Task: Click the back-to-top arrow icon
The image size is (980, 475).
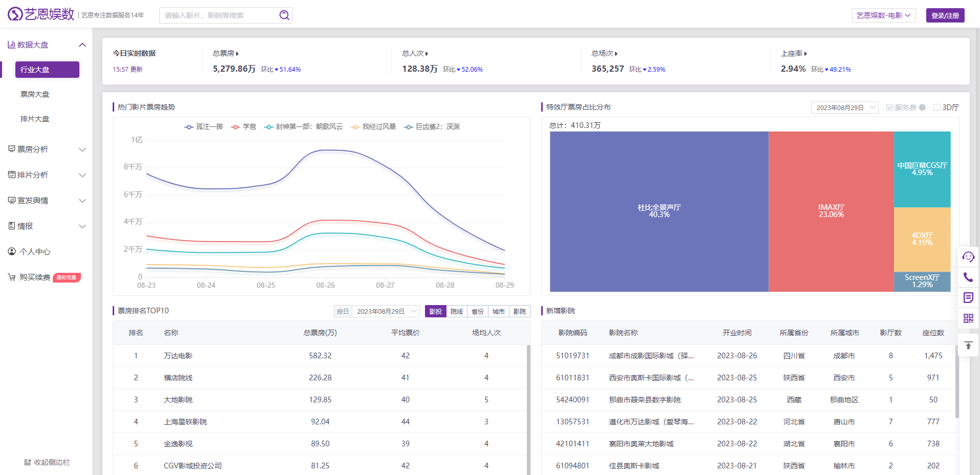Action: pos(968,346)
